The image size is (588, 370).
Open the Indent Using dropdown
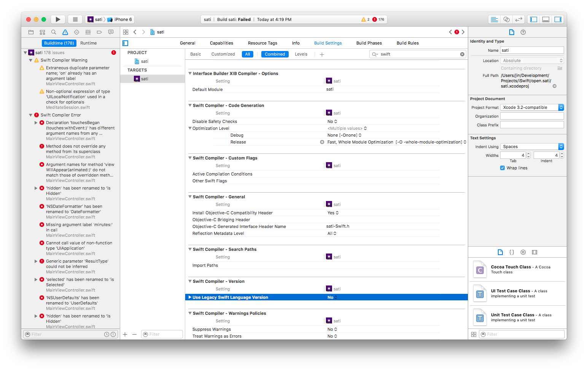(532, 147)
